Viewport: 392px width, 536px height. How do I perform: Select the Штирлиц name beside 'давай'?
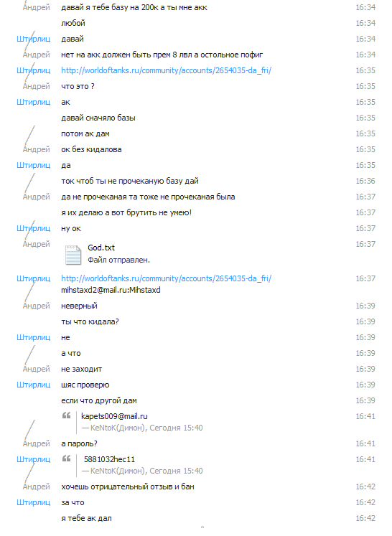coord(34,39)
